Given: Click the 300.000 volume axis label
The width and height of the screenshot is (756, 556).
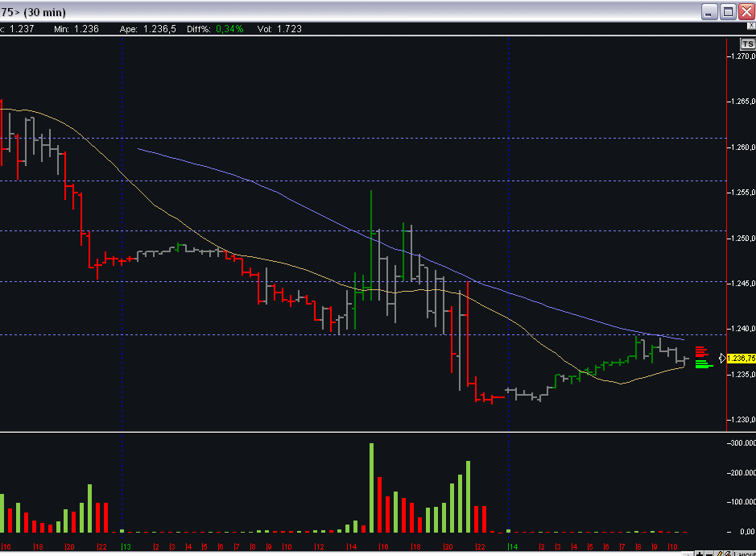Looking at the screenshot, I should click(742, 443).
